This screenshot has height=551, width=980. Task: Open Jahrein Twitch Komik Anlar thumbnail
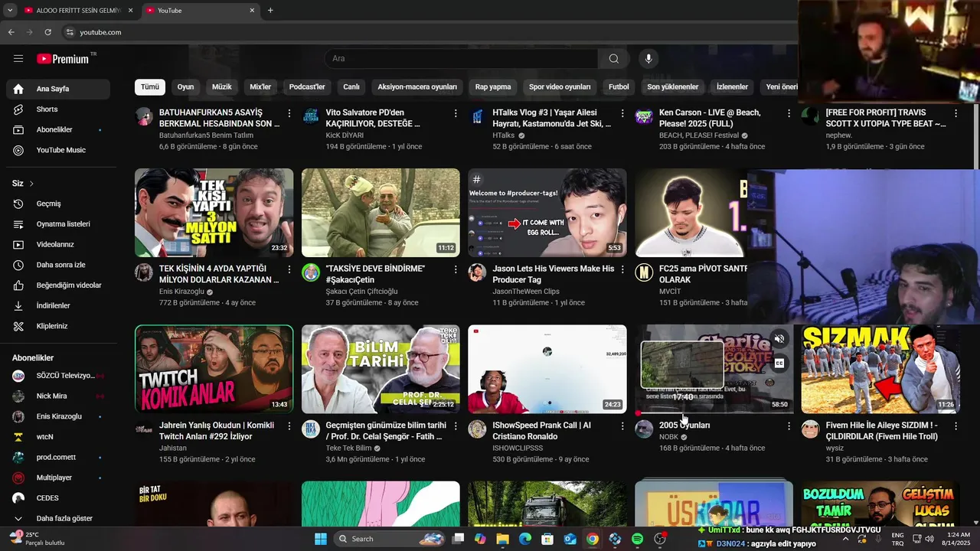[x=214, y=369]
